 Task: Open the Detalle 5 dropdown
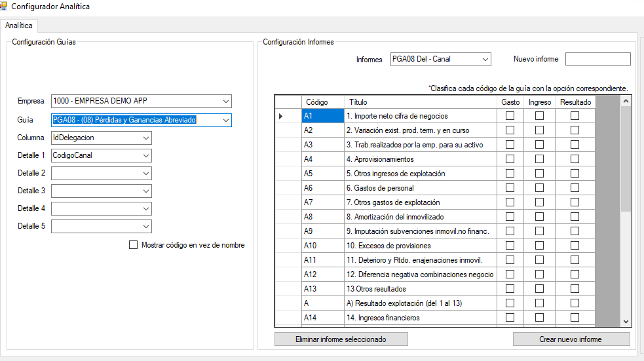tap(102, 226)
